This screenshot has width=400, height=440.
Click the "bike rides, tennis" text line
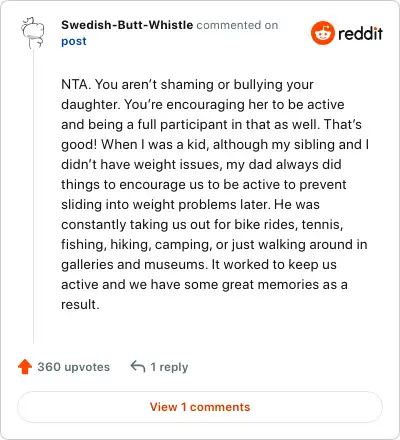coord(289,224)
